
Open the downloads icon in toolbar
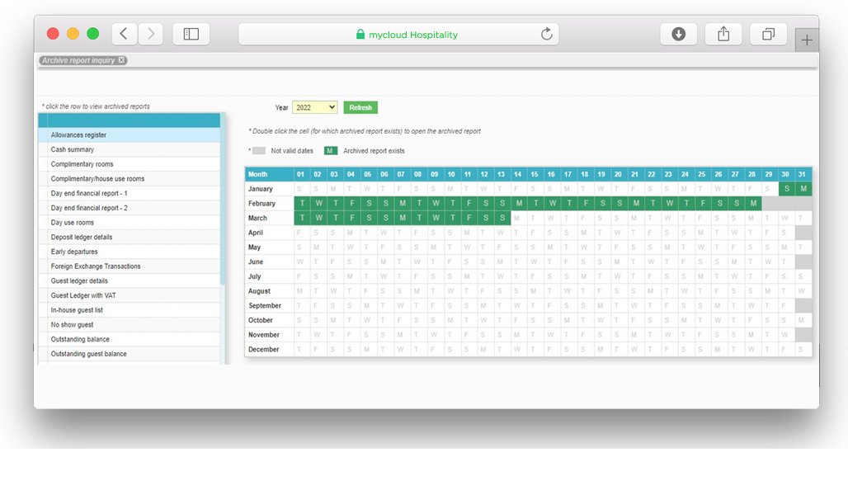(679, 34)
